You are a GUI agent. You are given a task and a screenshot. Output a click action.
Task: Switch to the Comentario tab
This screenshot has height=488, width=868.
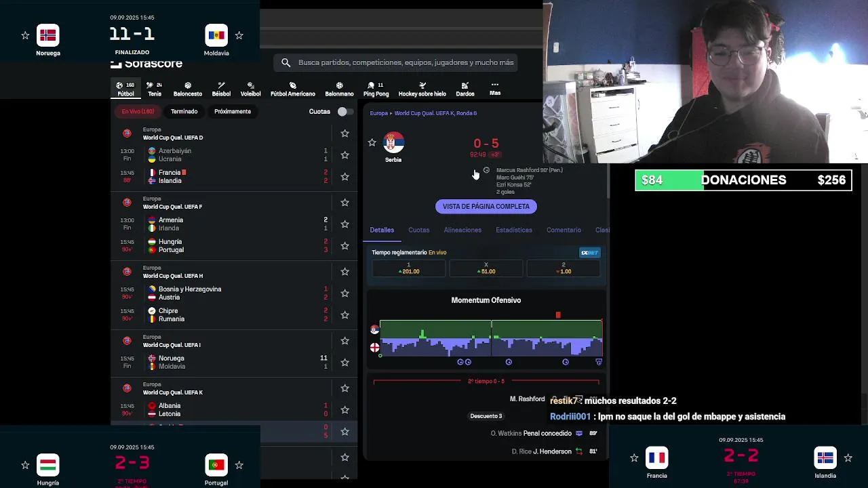coord(564,230)
